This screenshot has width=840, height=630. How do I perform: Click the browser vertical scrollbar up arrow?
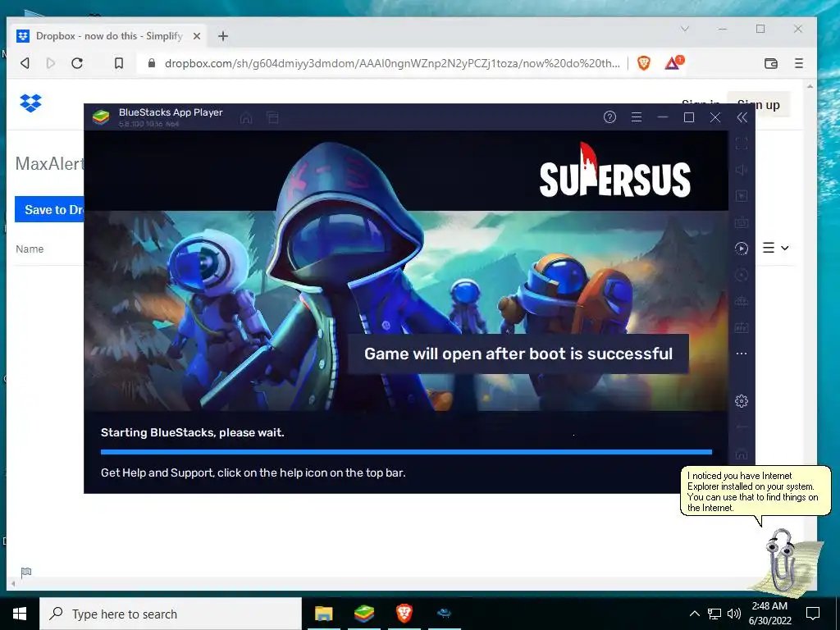click(810, 85)
